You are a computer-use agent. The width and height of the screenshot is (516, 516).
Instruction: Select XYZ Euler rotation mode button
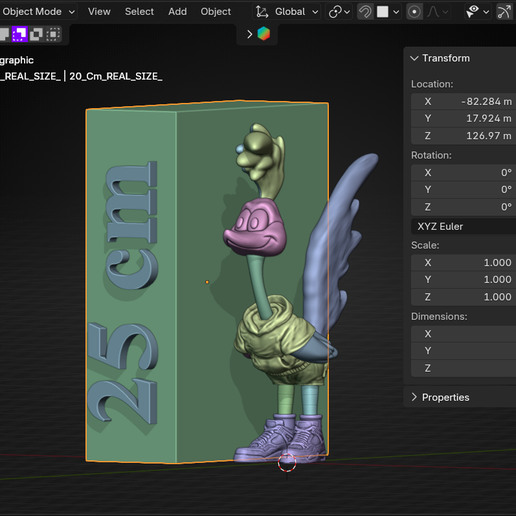464,226
